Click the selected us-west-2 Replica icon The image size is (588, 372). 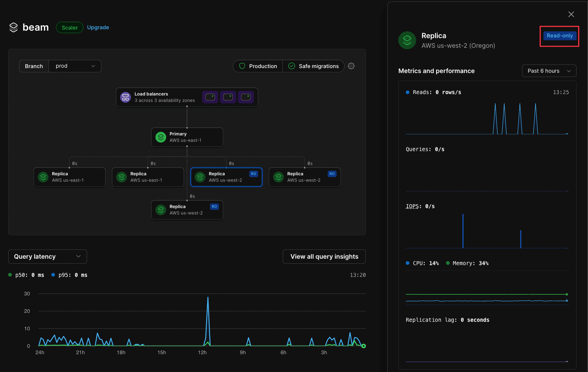click(x=200, y=177)
